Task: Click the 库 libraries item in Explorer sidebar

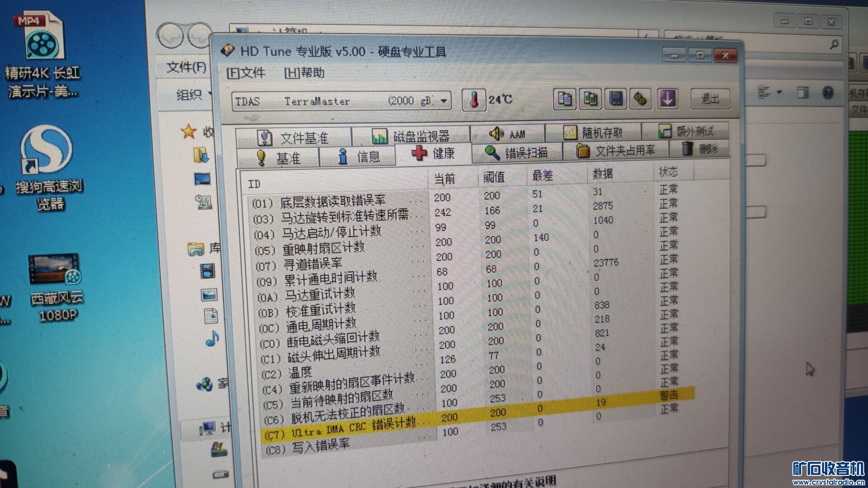Action: point(205,248)
